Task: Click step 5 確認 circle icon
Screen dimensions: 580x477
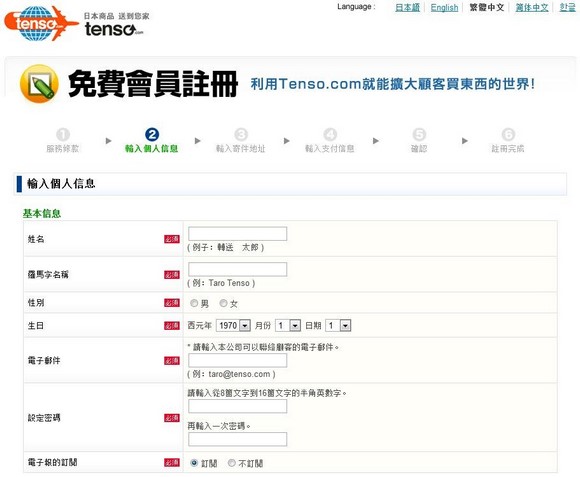Action: (x=419, y=135)
